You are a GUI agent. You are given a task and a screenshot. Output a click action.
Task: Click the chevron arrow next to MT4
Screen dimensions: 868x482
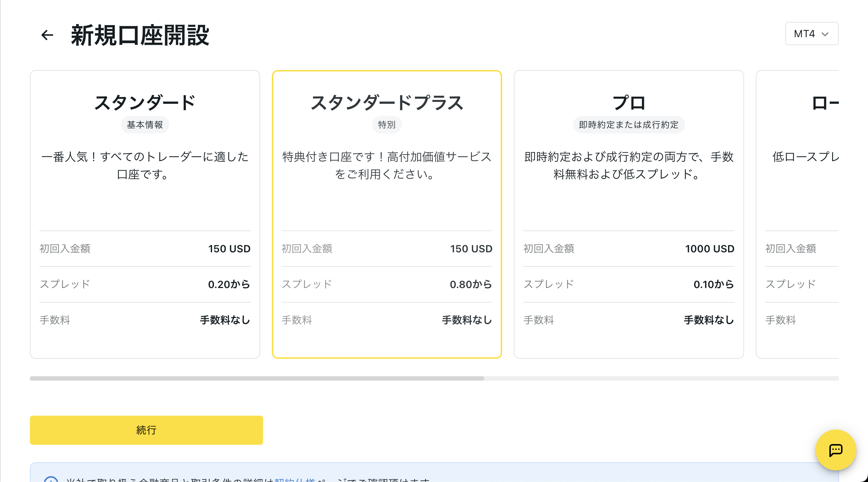[825, 34]
